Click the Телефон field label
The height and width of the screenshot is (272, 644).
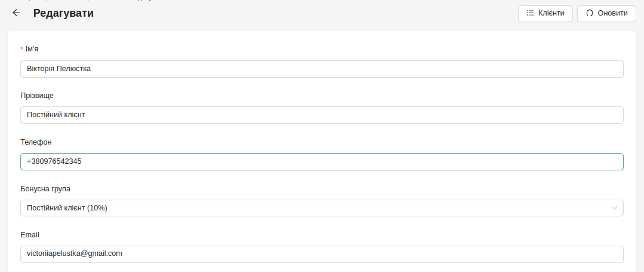(36, 142)
